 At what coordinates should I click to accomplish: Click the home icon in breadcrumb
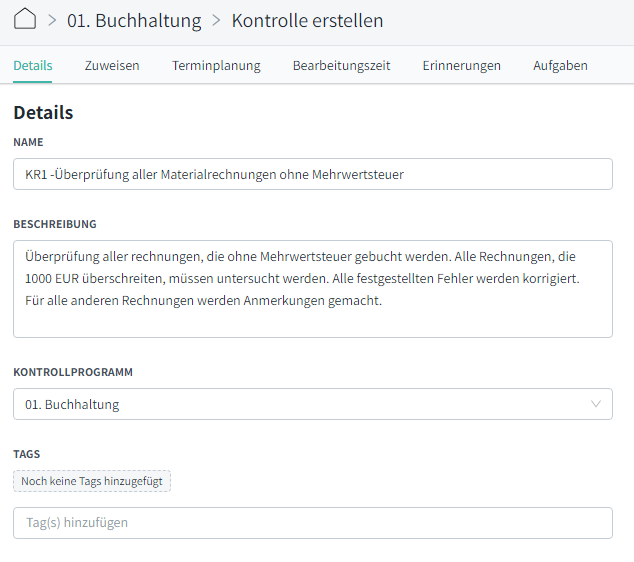pos(25,19)
